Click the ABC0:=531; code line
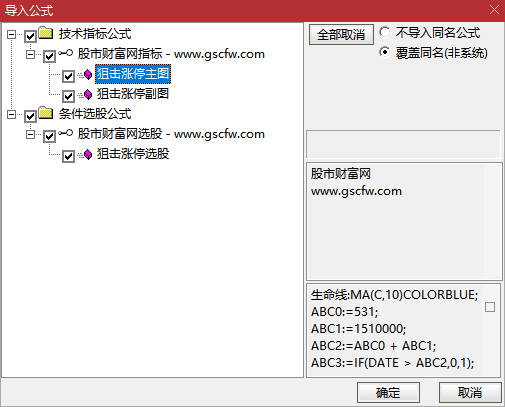 pos(344,312)
